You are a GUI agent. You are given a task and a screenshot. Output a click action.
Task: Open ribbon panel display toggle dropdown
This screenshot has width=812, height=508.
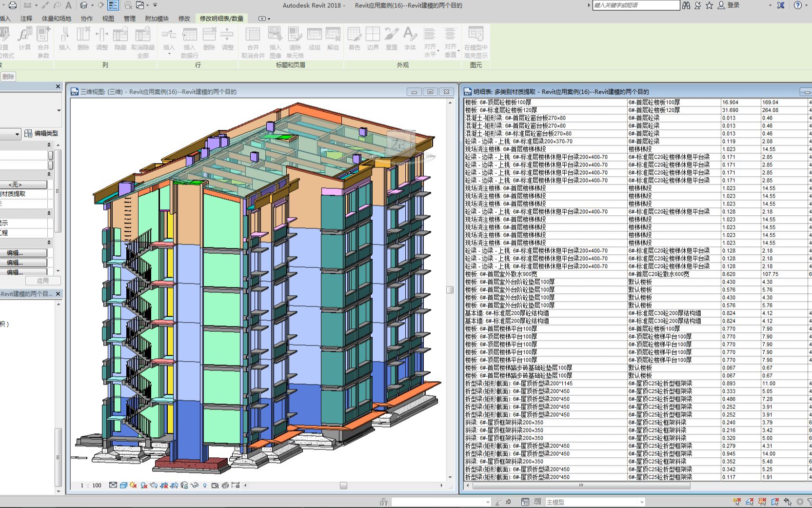pos(269,19)
